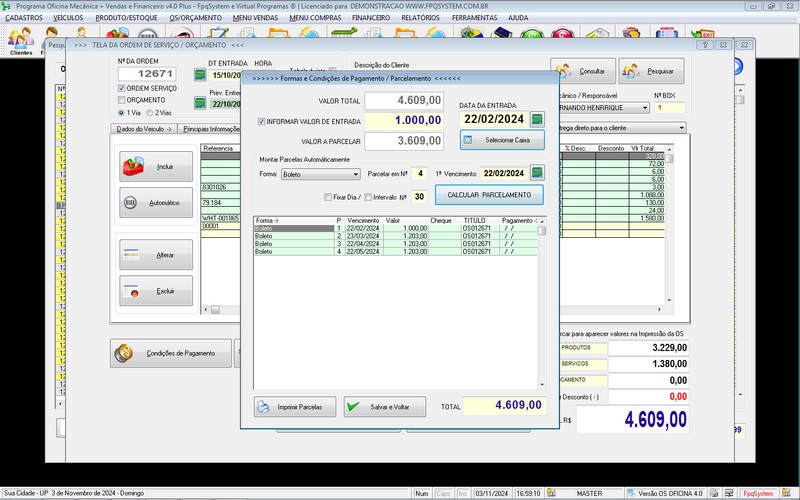800x500 pixels.
Task: Click the Excluir delete icon
Action: [135, 291]
